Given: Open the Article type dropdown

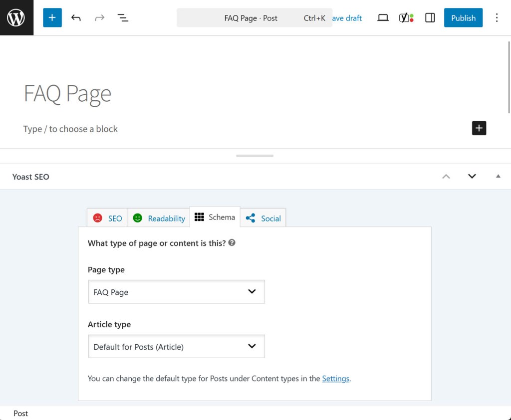Looking at the screenshot, I should pyautogui.click(x=176, y=346).
